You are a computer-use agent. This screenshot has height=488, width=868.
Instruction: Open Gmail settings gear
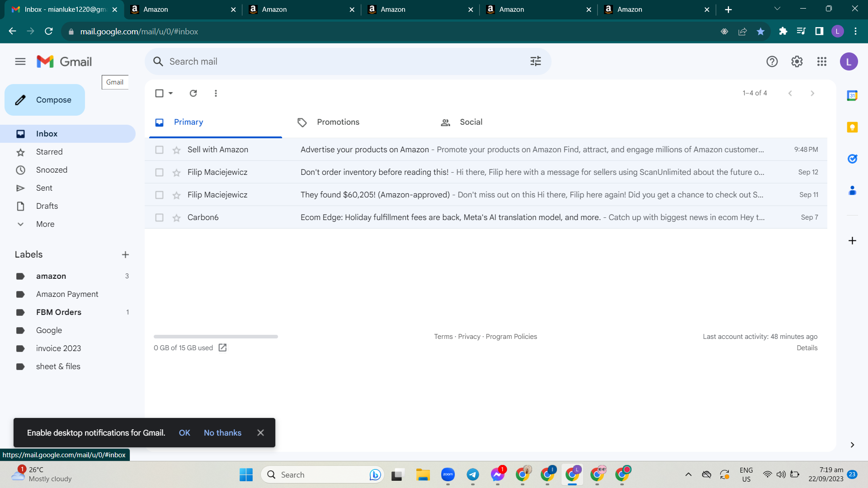tap(797, 61)
